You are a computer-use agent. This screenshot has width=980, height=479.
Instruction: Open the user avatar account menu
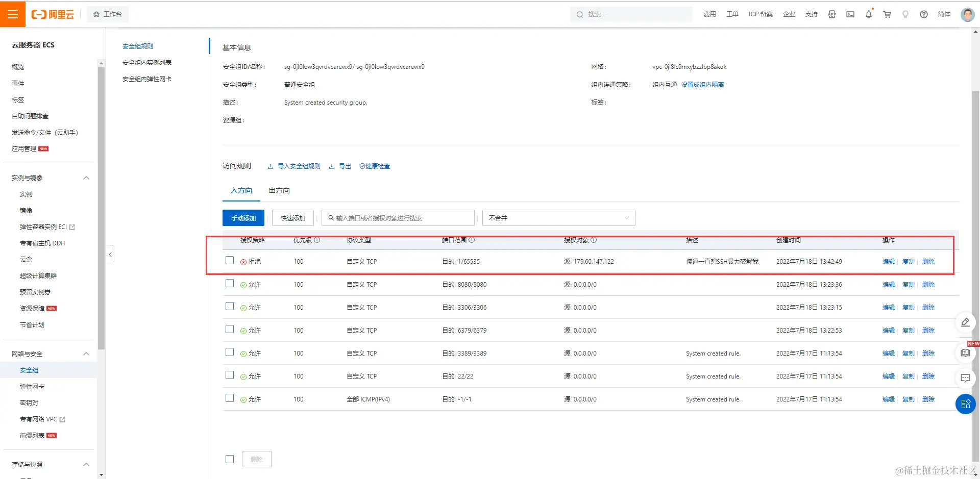coord(968,14)
